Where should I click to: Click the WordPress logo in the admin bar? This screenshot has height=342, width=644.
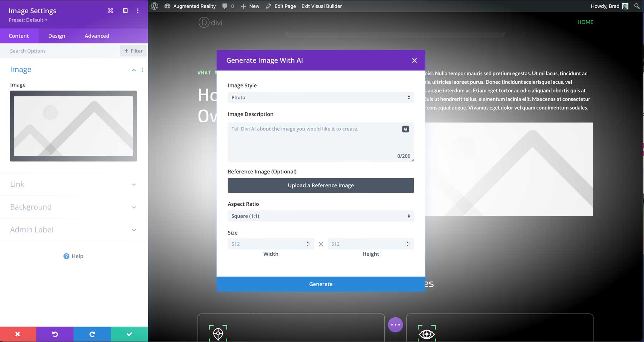(154, 6)
